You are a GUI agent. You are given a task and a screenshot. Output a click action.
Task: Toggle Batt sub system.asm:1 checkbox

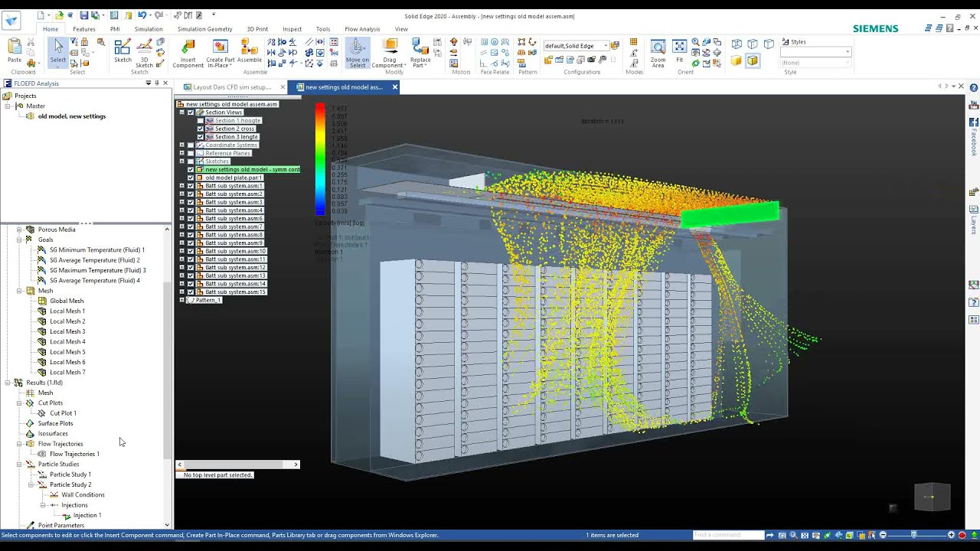(191, 186)
